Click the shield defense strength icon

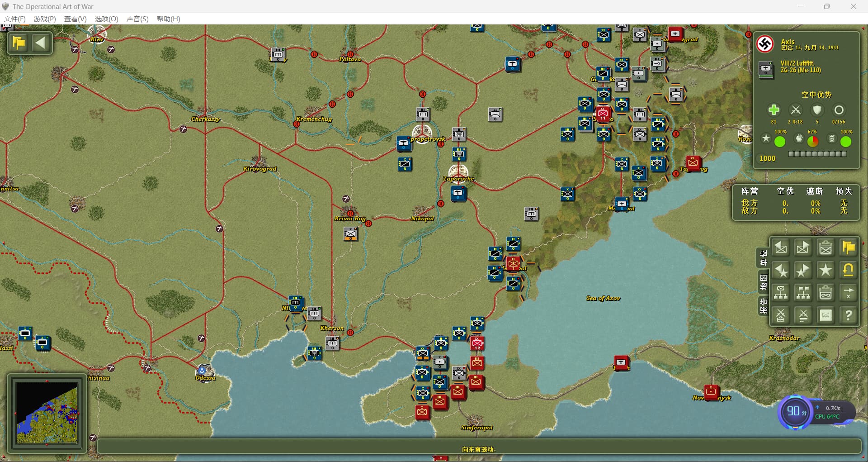coord(817,110)
